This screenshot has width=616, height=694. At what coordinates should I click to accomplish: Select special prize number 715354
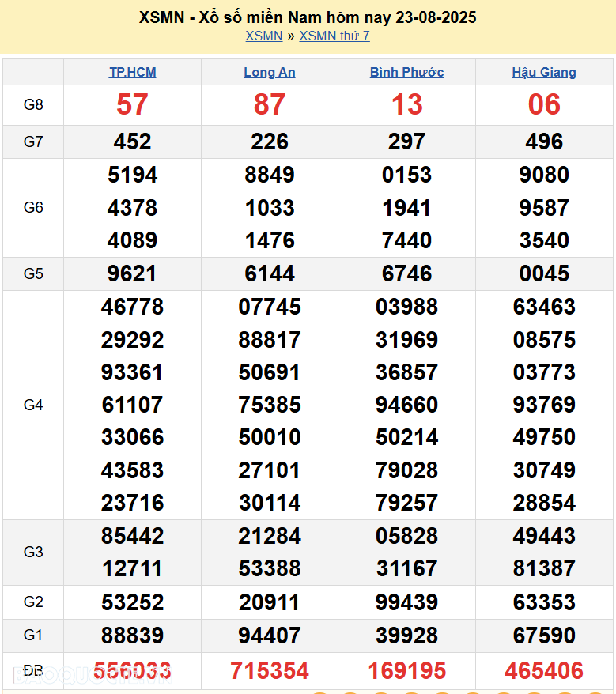(270, 671)
